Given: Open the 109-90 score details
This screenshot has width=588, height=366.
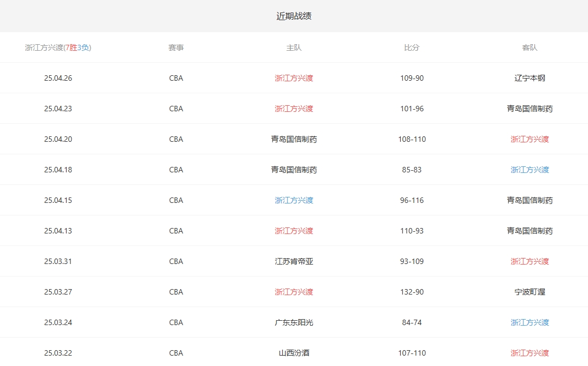Looking at the screenshot, I should 412,78.
